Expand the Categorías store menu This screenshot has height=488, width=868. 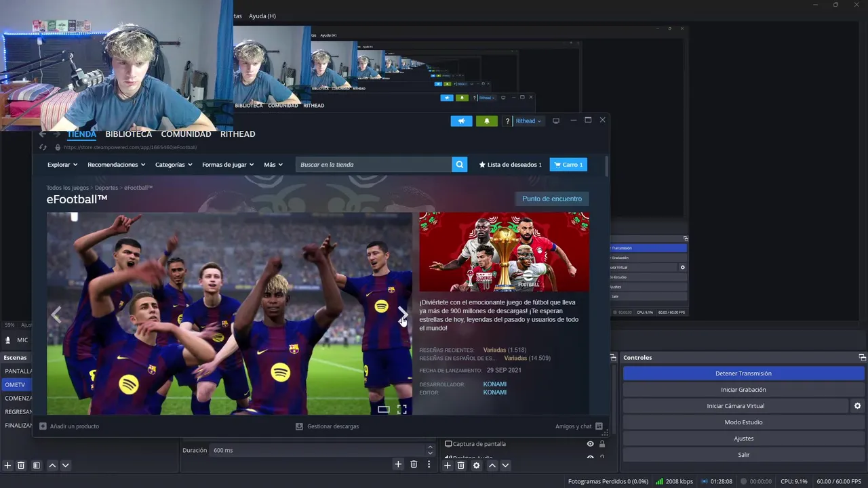(x=174, y=165)
